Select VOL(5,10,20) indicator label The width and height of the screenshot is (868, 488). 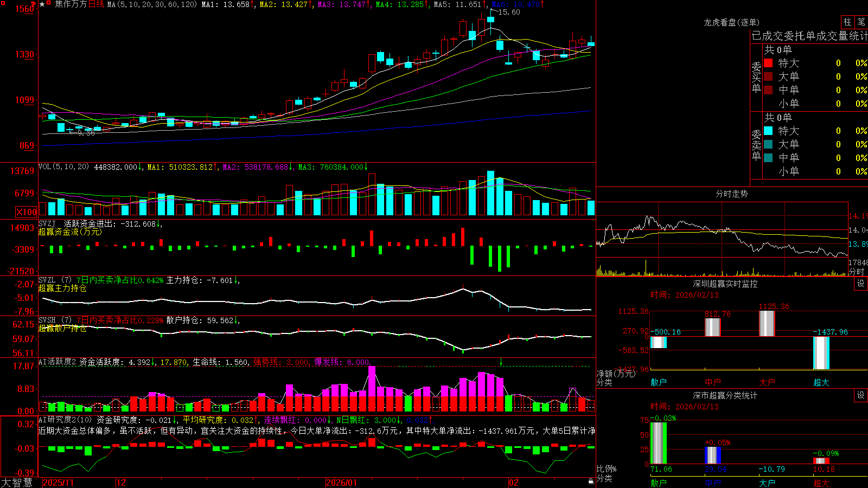pos(63,166)
